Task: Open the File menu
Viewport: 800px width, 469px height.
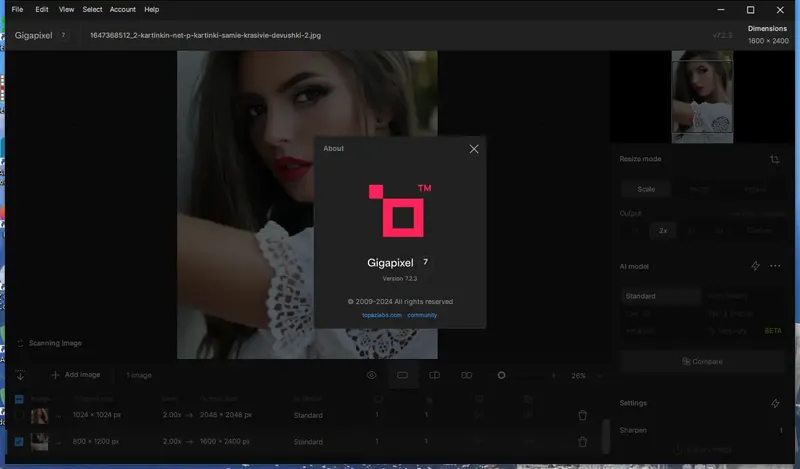Action: [17, 9]
